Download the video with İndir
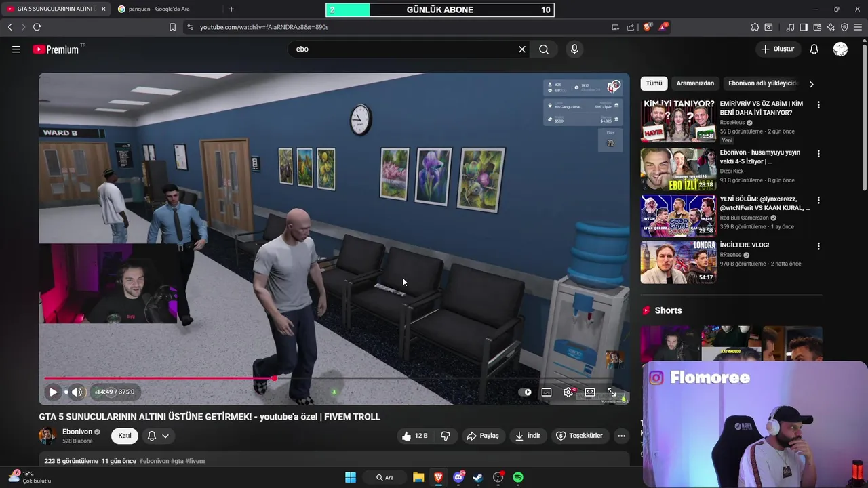 tap(528, 436)
